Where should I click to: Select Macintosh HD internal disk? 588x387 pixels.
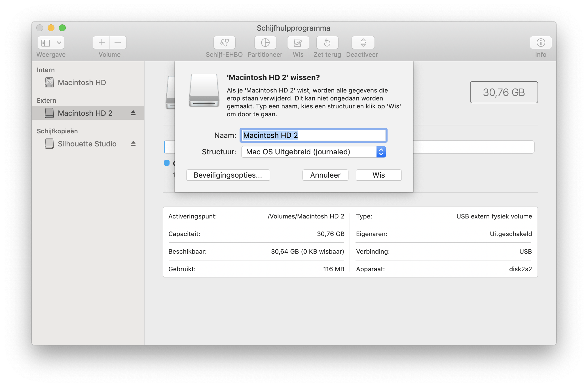click(82, 83)
